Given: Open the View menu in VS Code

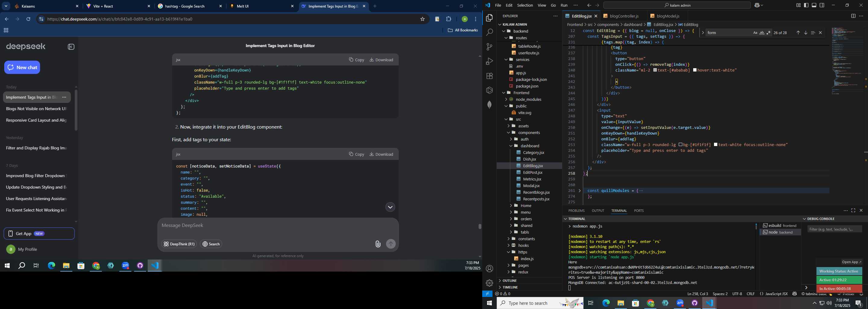Looking at the screenshot, I should (x=542, y=5).
